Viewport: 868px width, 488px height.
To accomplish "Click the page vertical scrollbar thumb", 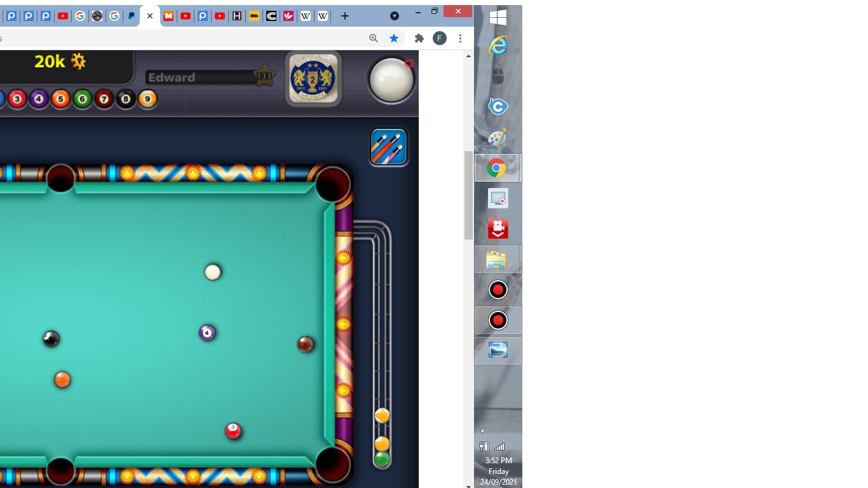I will pyautogui.click(x=468, y=195).
